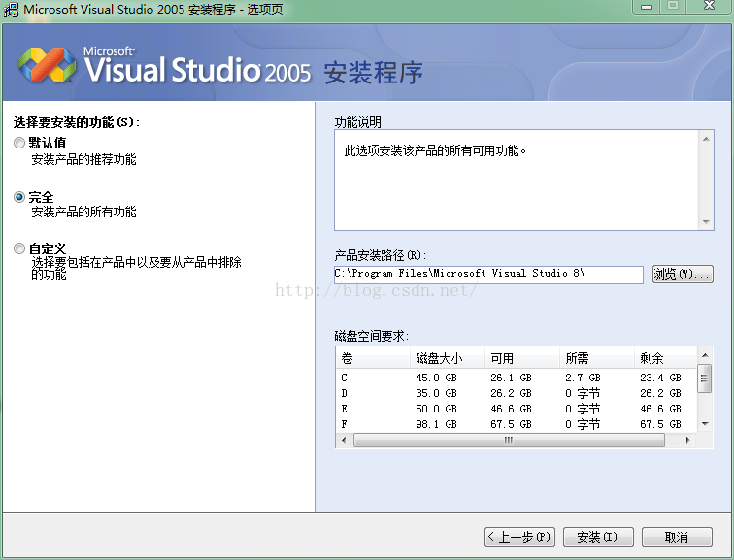
Task: Click the 98.1 GB disk size cell
Action: tap(436, 424)
